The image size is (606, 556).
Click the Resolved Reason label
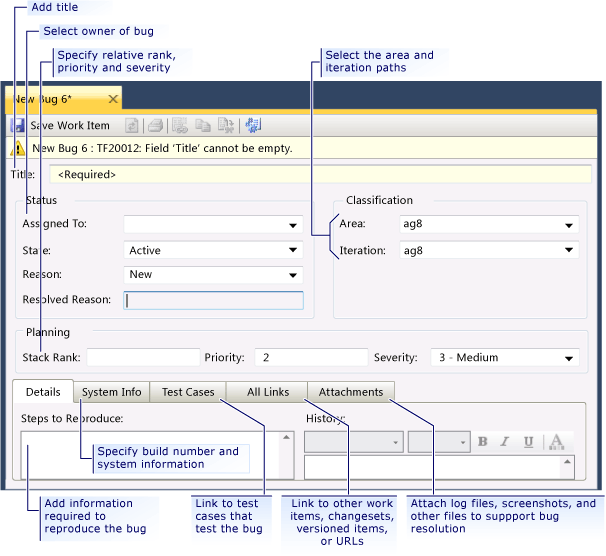coord(66,299)
